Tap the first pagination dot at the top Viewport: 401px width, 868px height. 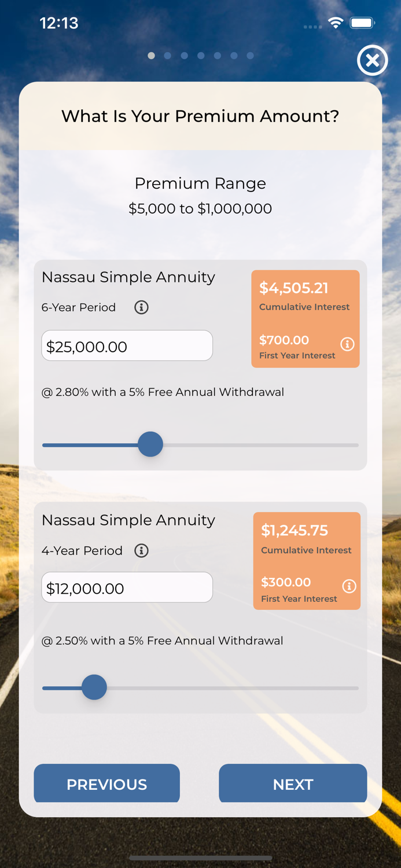151,56
